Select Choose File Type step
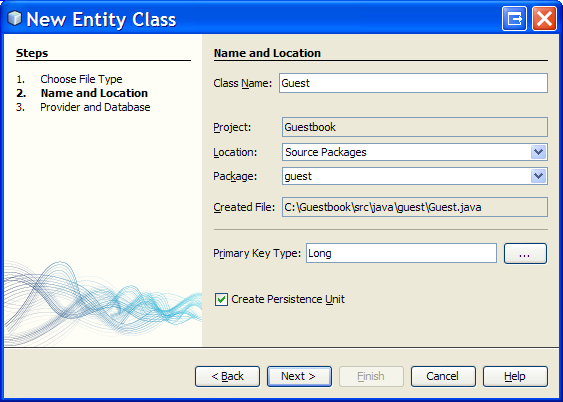563x402 pixels. tap(81, 79)
